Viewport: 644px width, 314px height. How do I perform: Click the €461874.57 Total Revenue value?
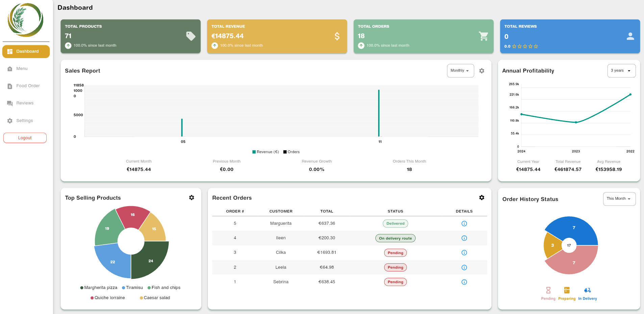click(x=568, y=169)
